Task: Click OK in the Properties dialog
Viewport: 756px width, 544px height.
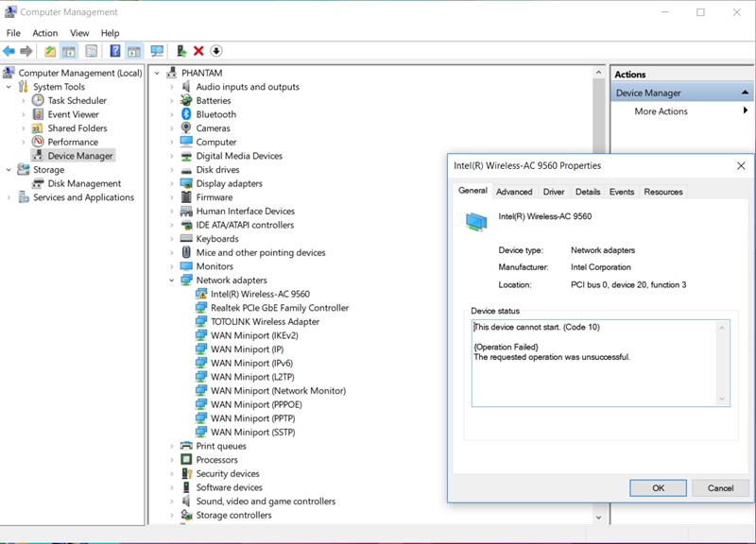Action: 658,488
